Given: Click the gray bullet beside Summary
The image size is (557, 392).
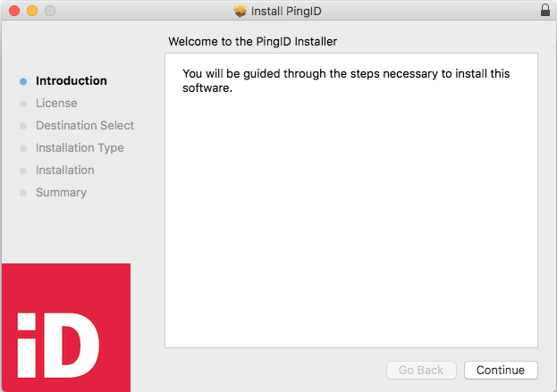Looking at the screenshot, I should [23, 194].
